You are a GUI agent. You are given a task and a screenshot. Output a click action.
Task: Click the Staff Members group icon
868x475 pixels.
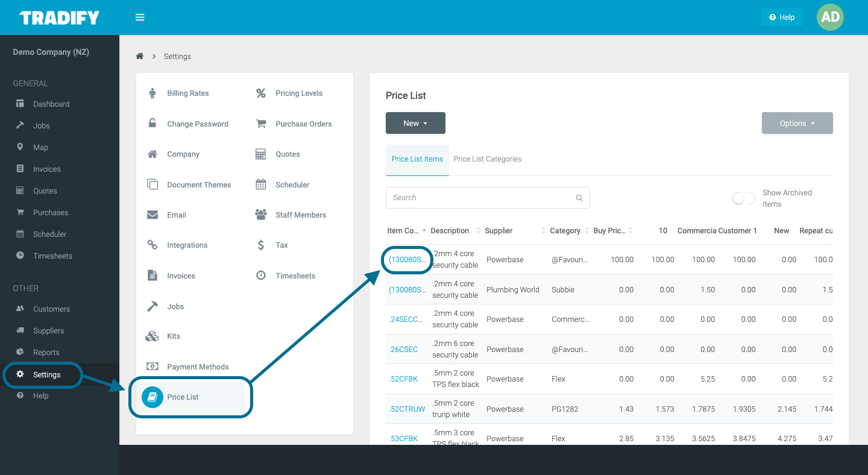(x=260, y=215)
